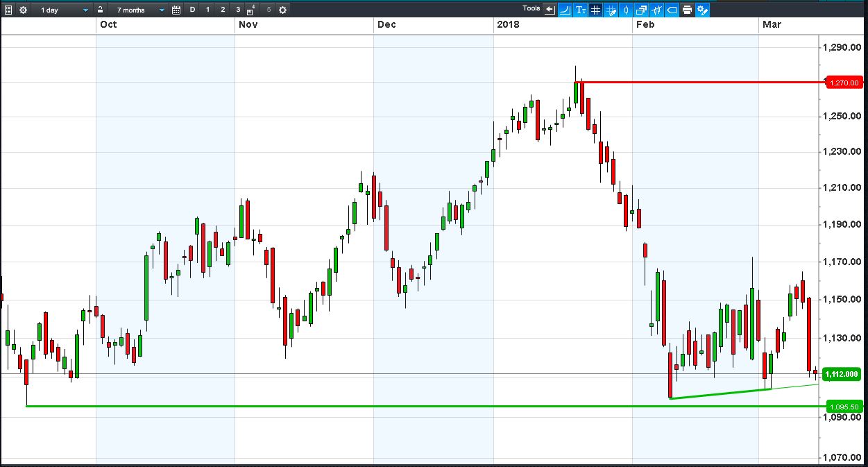Open the chart list panel icon
This screenshot has width=868, height=467.
[x=8, y=10]
